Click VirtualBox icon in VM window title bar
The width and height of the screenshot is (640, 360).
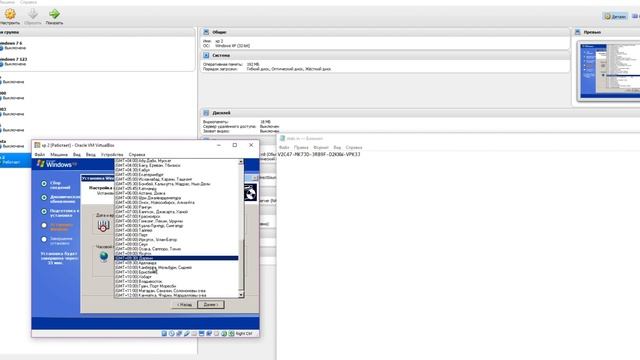37,145
